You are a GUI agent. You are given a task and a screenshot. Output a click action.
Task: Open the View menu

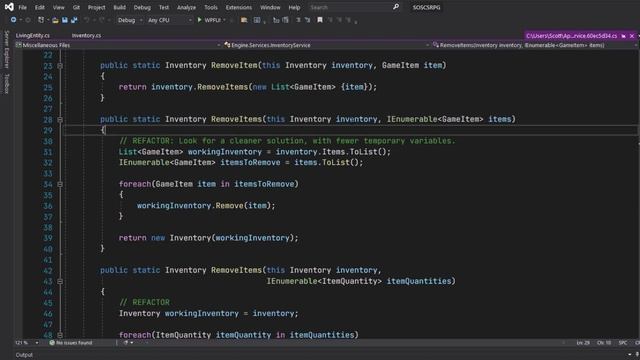click(x=58, y=7)
